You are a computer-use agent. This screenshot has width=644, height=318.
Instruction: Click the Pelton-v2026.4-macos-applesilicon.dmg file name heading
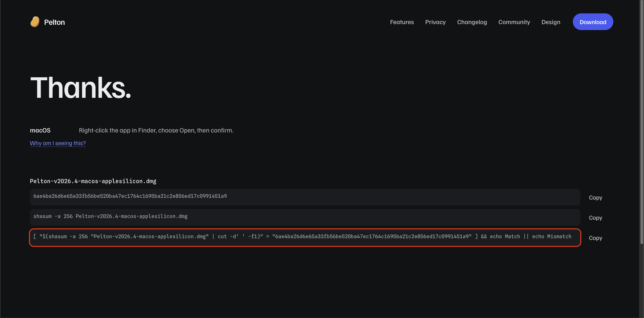(x=93, y=181)
